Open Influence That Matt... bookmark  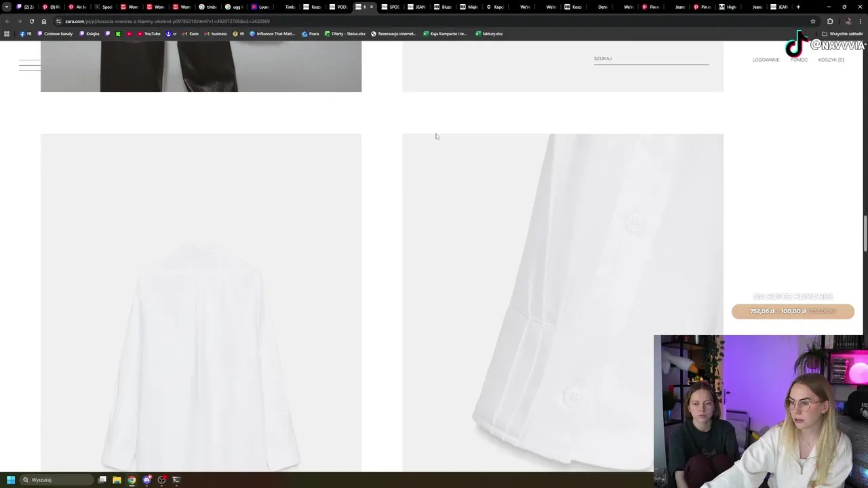pyautogui.click(x=273, y=34)
